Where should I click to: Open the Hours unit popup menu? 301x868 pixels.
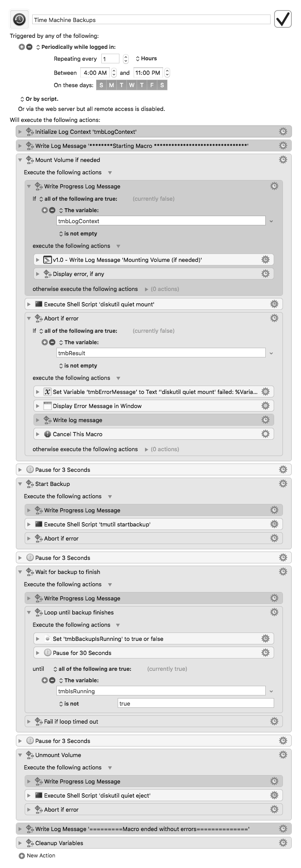pyautogui.click(x=146, y=59)
